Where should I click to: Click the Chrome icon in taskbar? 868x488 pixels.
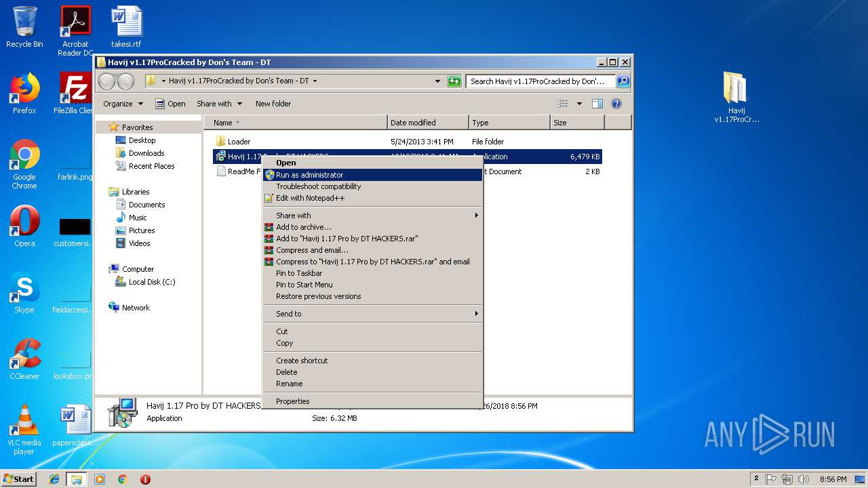pos(123,479)
